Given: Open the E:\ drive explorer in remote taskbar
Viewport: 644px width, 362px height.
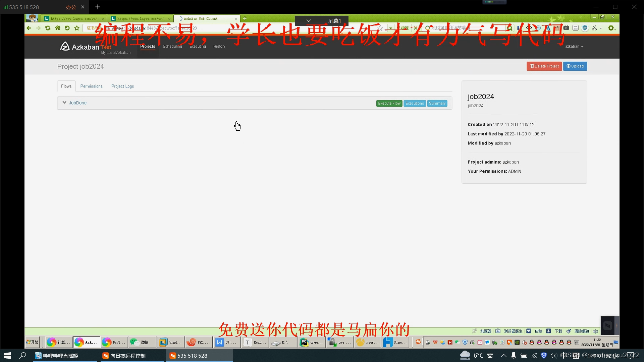Looking at the screenshot, I should (283, 342).
